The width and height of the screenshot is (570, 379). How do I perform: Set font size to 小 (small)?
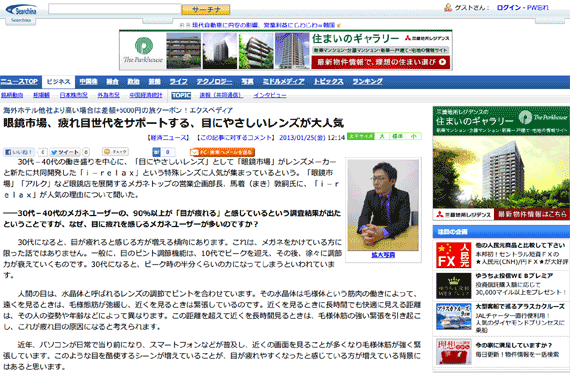click(x=413, y=136)
